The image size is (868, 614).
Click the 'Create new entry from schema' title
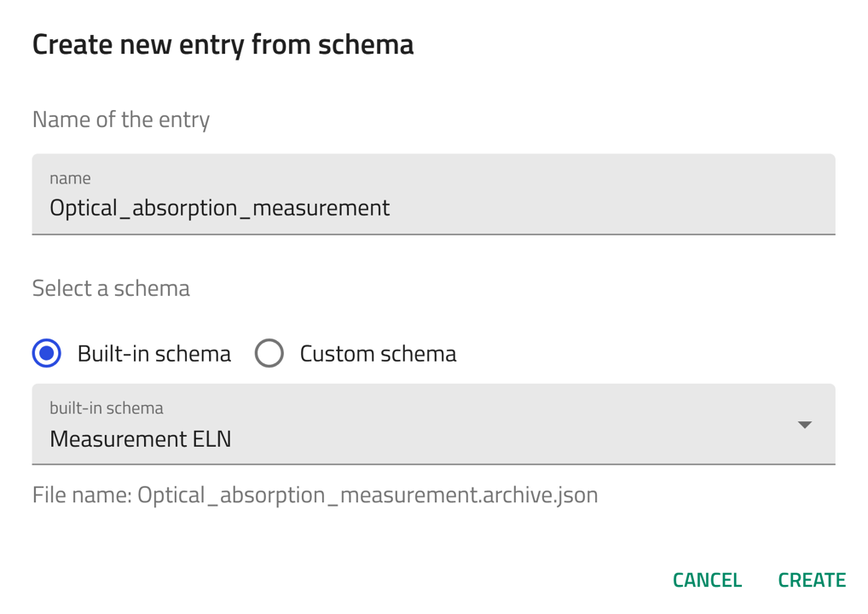coord(223,44)
